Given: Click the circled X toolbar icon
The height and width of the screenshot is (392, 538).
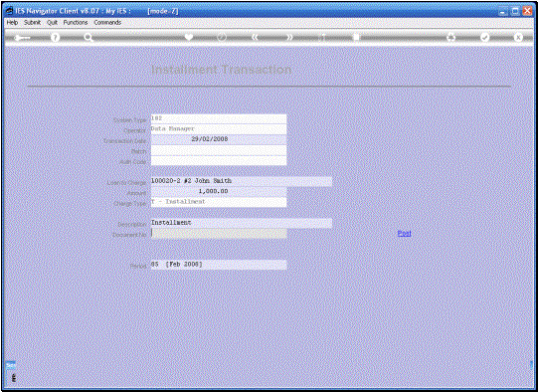Looking at the screenshot, I should click(x=518, y=37).
